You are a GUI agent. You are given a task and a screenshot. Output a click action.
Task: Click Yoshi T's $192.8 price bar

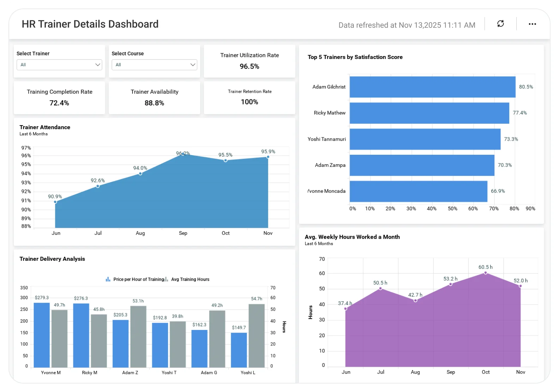point(160,345)
